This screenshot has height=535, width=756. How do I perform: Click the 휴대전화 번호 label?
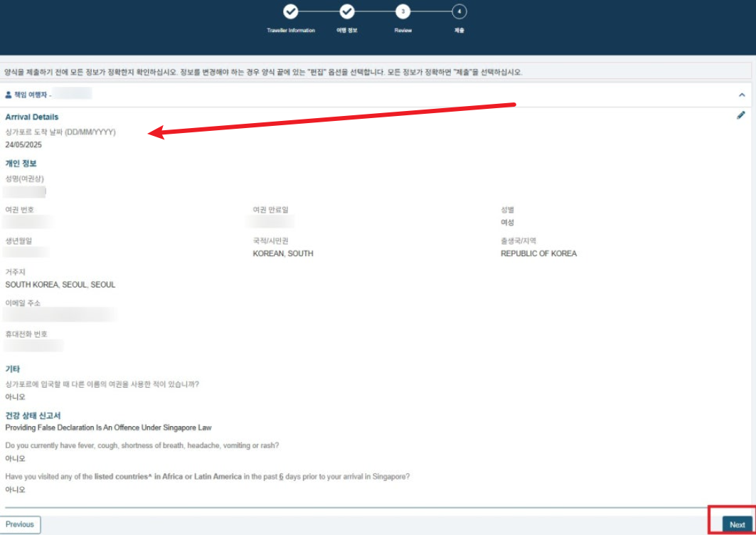pos(26,334)
